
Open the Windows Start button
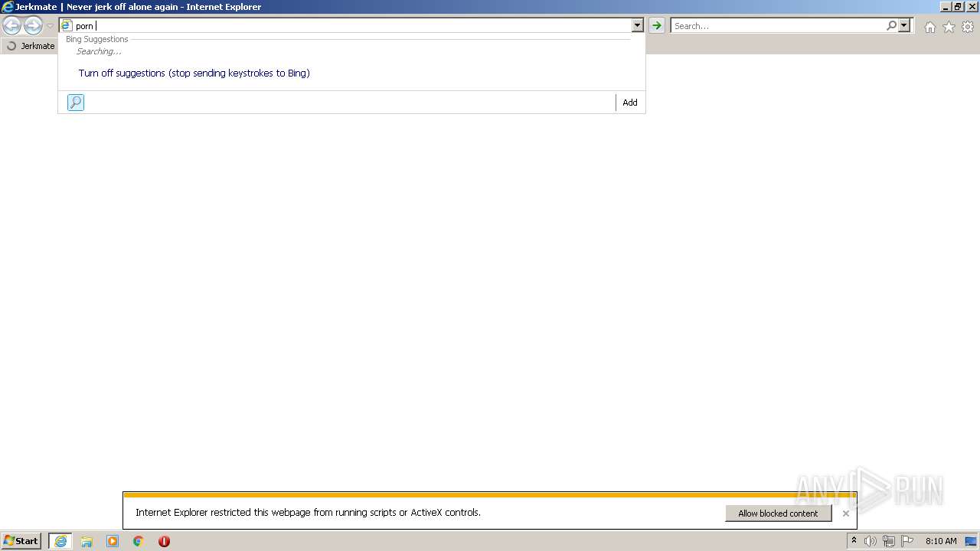pyautogui.click(x=21, y=541)
